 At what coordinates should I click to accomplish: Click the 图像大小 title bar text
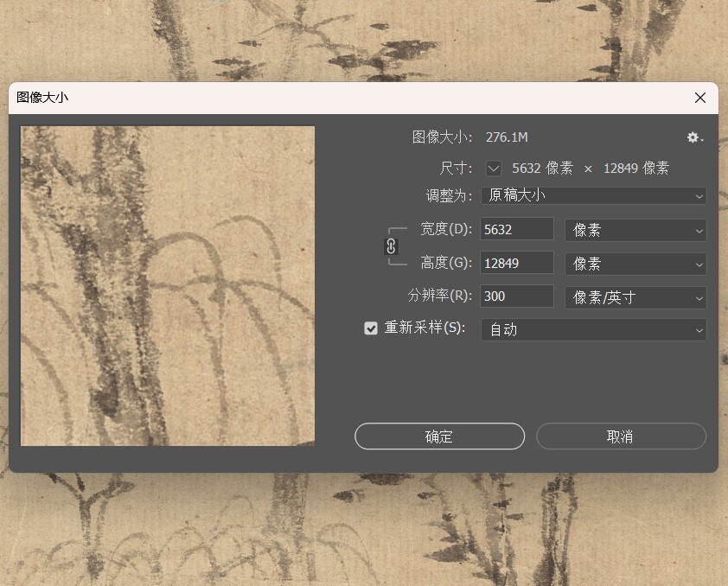click(42, 98)
